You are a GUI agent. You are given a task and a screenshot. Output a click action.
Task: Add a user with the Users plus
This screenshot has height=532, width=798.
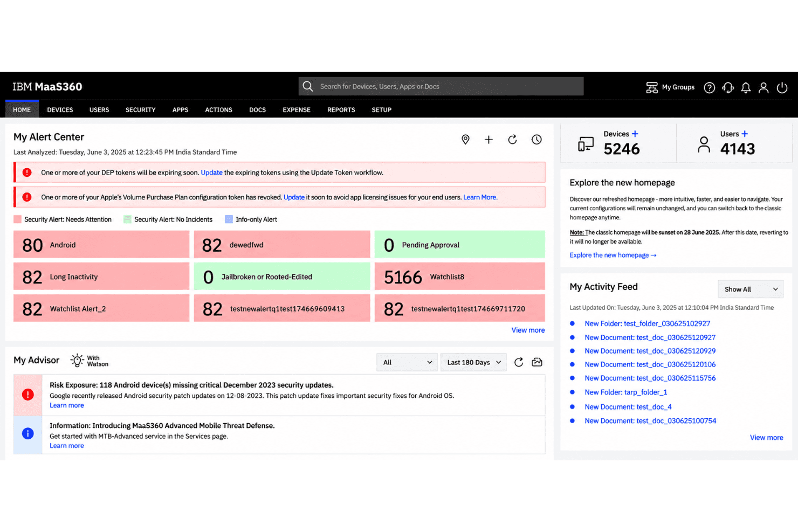[x=745, y=134]
